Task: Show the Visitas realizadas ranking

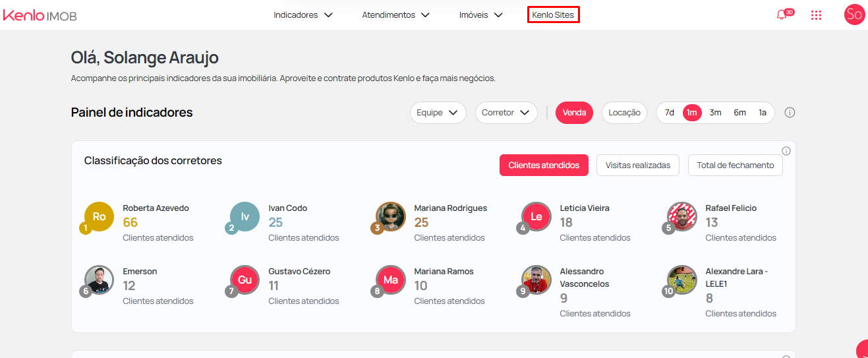Action: click(x=637, y=165)
